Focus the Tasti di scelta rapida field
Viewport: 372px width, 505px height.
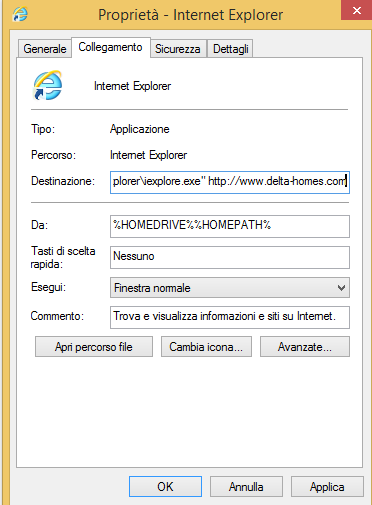230,257
